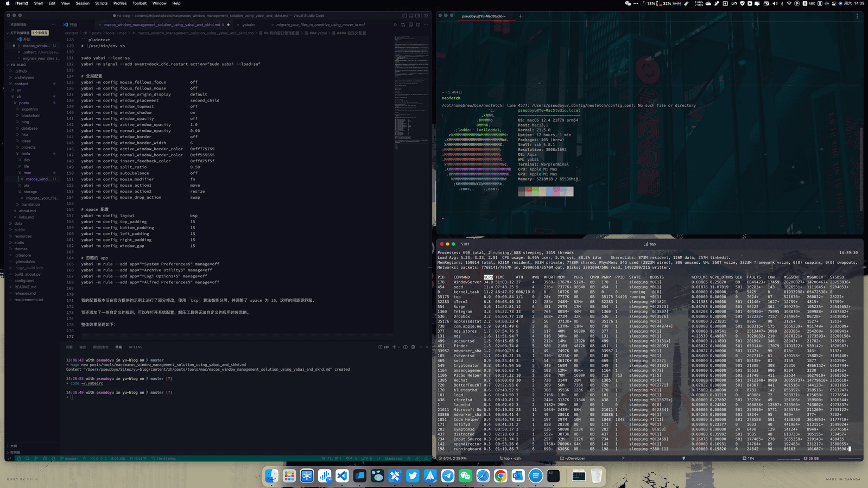Open Twitter app in the Dock
This screenshot has height=488, width=868.
[x=413, y=476]
